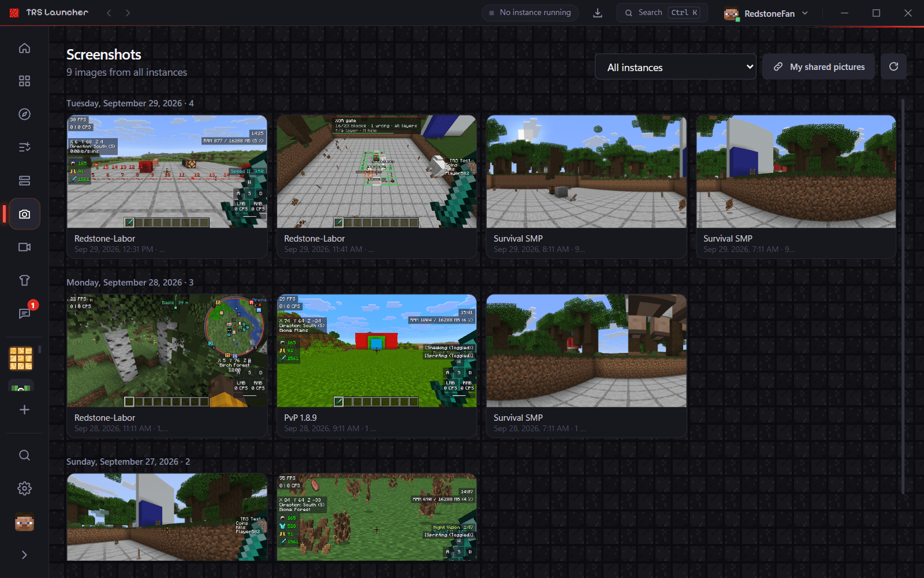Open the instances grid view icon

24,81
